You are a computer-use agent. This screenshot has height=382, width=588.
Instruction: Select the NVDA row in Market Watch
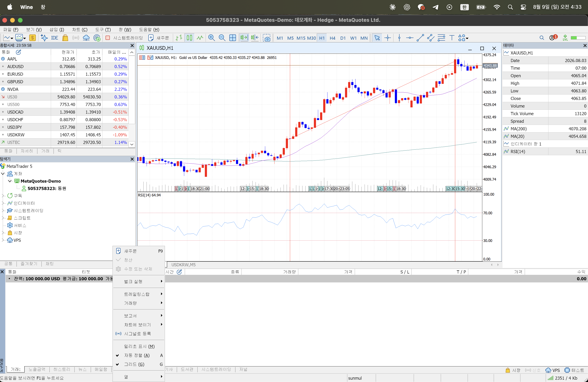coord(64,89)
